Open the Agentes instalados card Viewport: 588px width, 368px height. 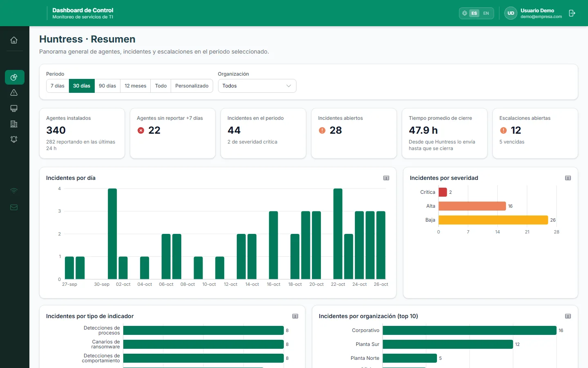82,133
